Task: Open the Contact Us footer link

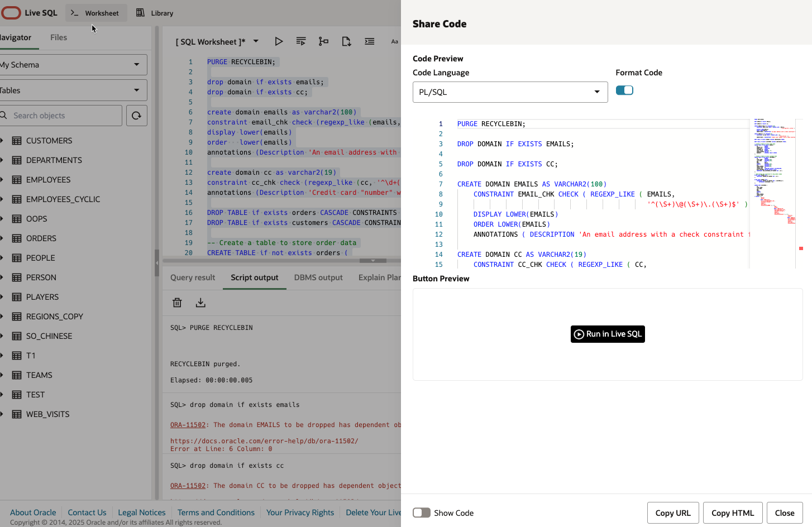Action: pyautogui.click(x=87, y=512)
